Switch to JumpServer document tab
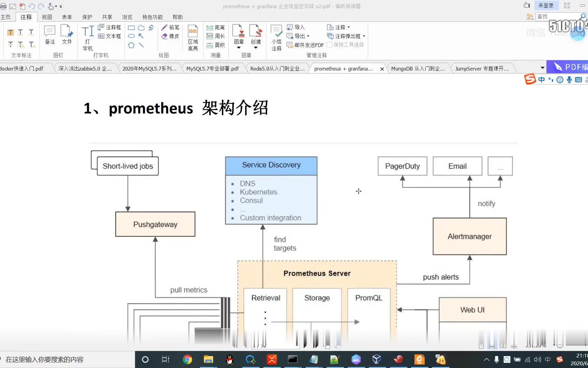588x368 pixels. [482, 68]
